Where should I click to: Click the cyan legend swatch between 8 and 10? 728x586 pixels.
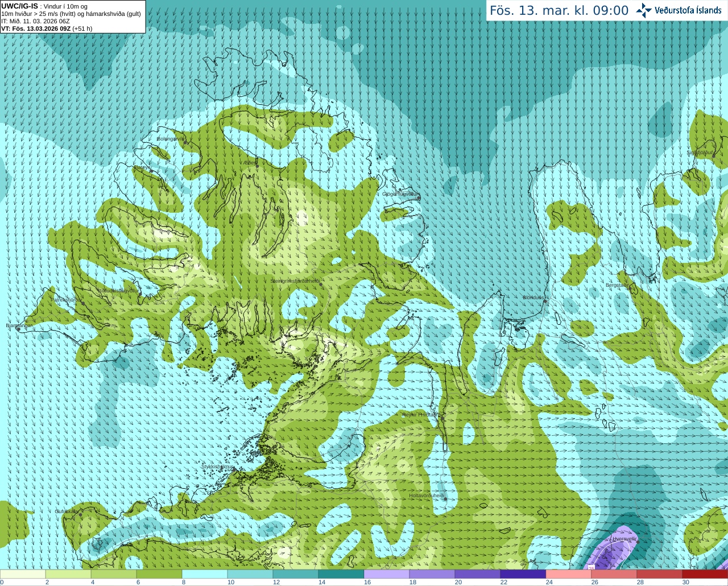(x=205, y=574)
